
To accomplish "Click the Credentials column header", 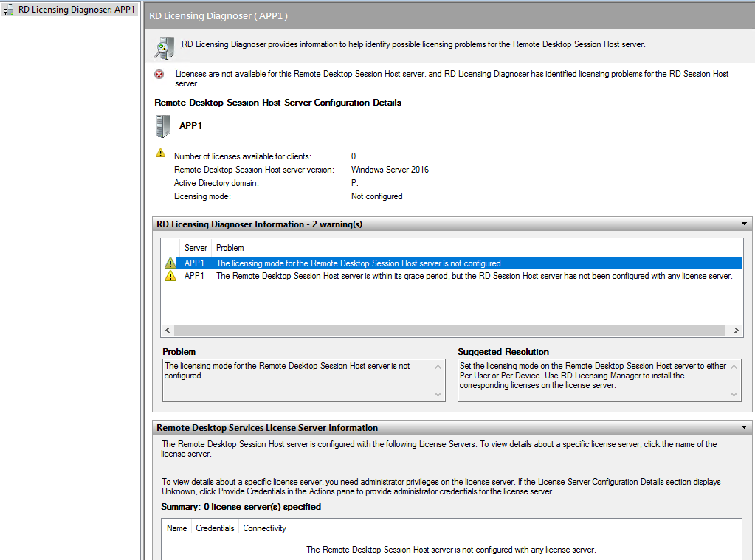I will coord(215,528).
